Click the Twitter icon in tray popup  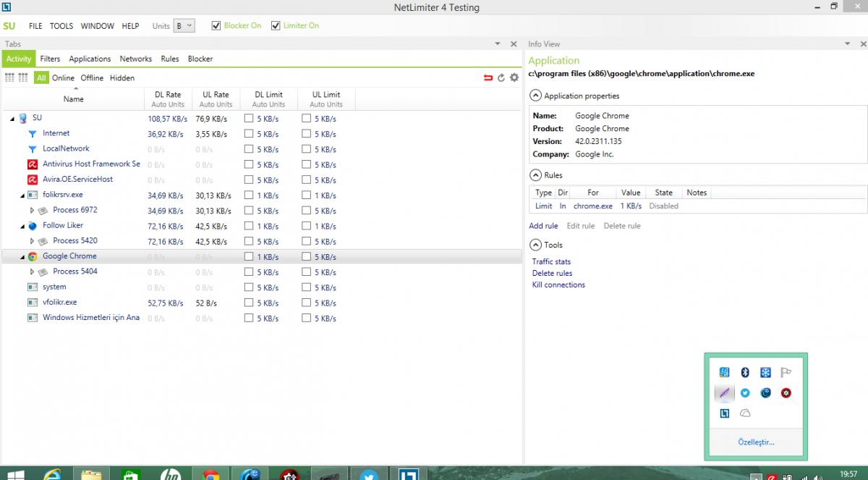(745, 393)
